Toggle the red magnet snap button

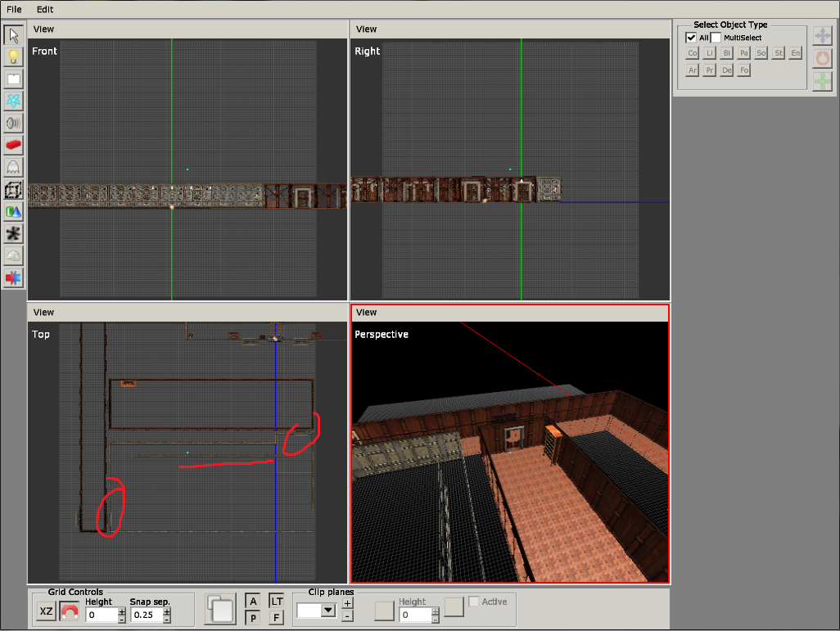[70, 612]
